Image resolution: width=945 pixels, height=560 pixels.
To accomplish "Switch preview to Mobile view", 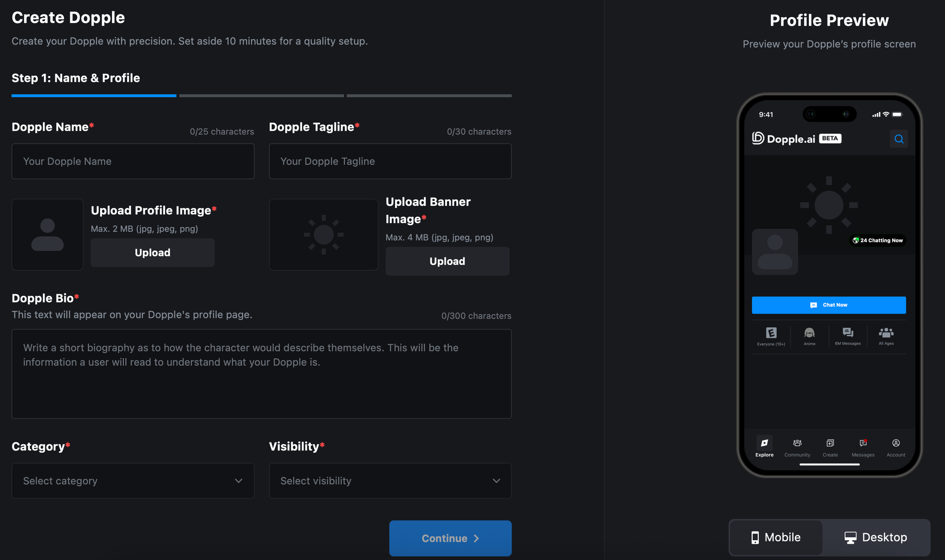I will coord(776,537).
